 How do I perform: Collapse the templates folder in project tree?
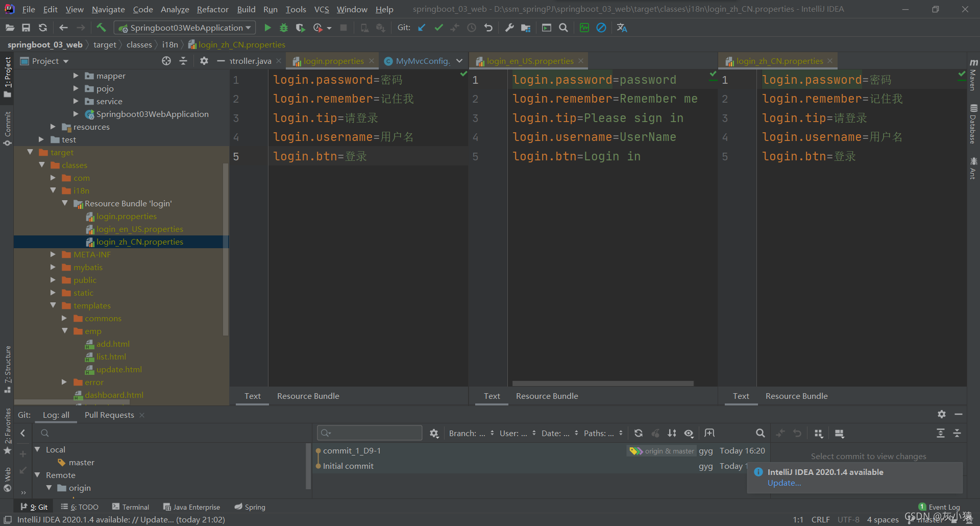53,305
